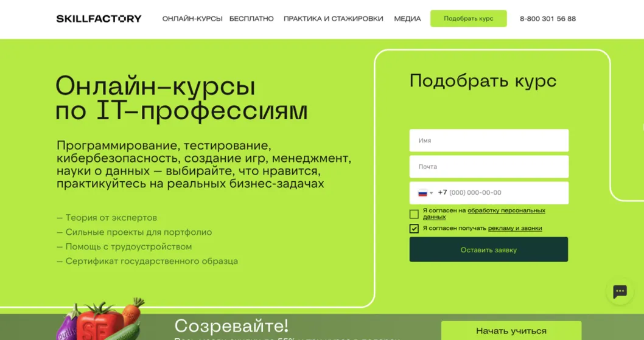Open the chat widget icon
The width and height of the screenshot is (644, 340).
(620, 292)
